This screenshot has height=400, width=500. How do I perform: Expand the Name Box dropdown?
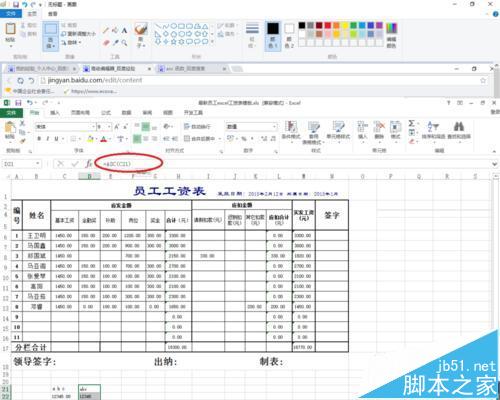tap(38, 164)
